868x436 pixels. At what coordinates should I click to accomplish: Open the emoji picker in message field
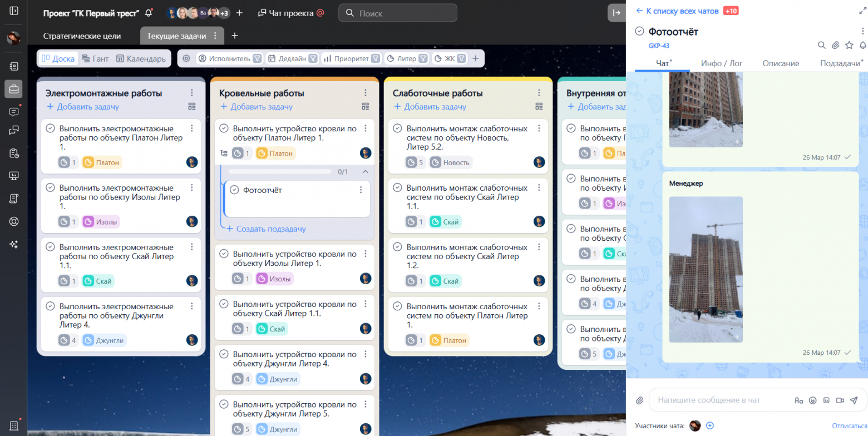click(813, 400)
